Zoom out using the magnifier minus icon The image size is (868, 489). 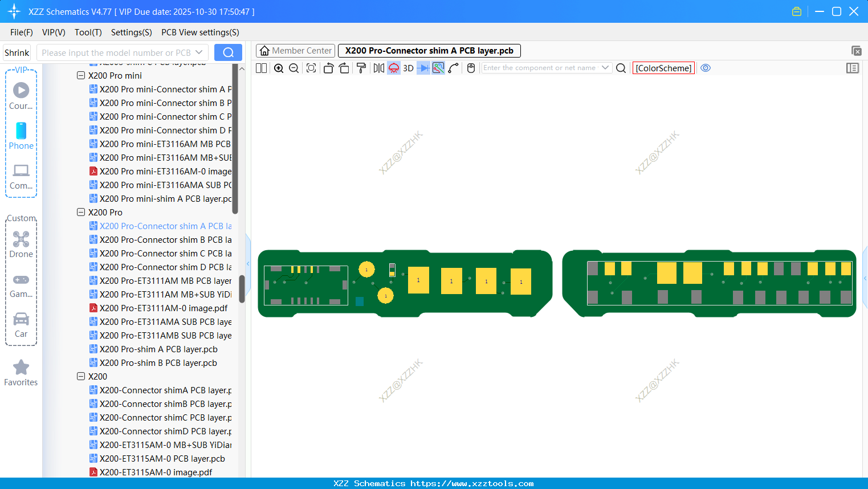point(294,68)
